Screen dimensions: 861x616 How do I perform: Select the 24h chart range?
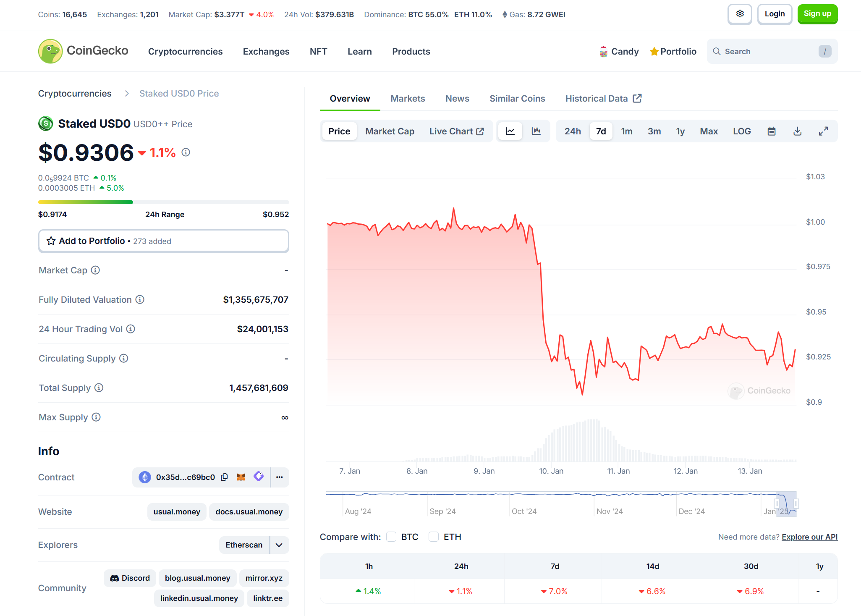coord(573,131)
